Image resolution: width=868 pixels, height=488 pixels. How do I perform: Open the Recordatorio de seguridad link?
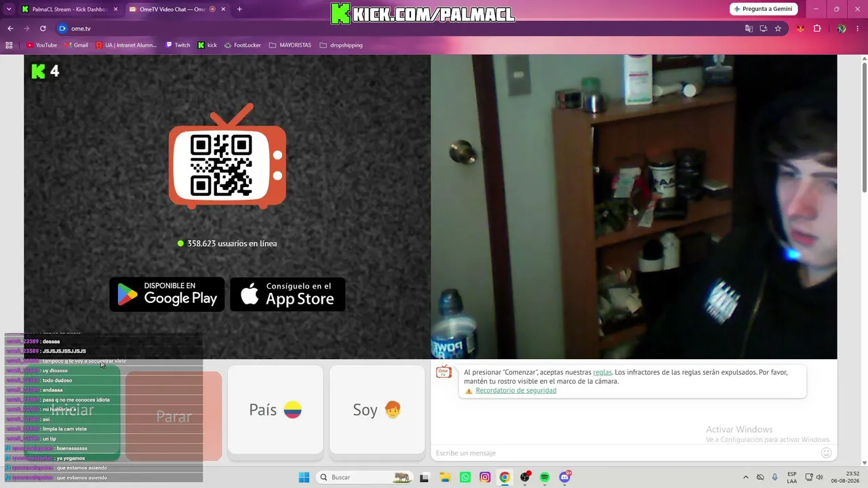click(x=516, y=390)
